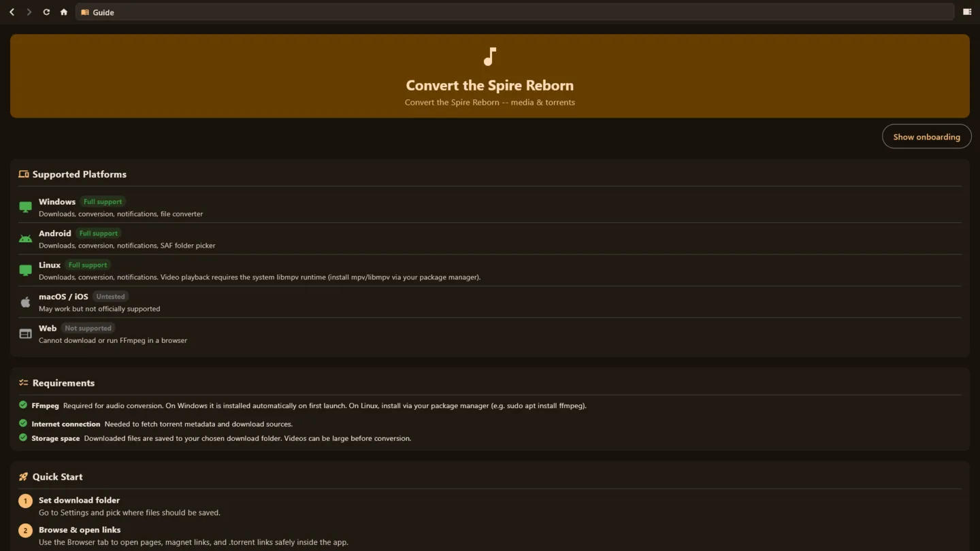The height and width of the screenshot is (551, 980).
Task: Click the Apple logo icon
Action: [x=25, y=302]
